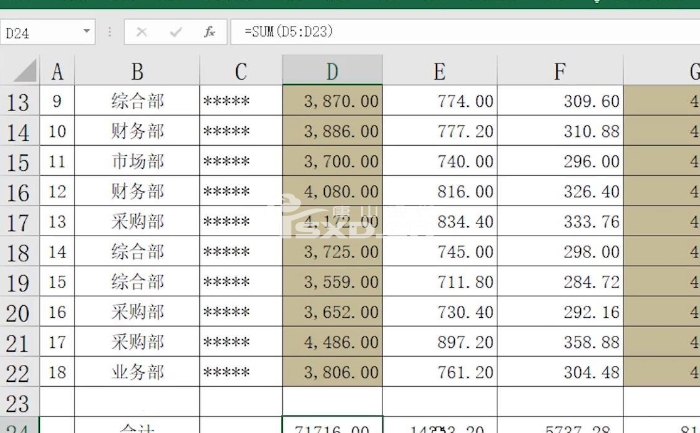Click cell with 816.00
The image size is (700, 433).
click(440, 192)
